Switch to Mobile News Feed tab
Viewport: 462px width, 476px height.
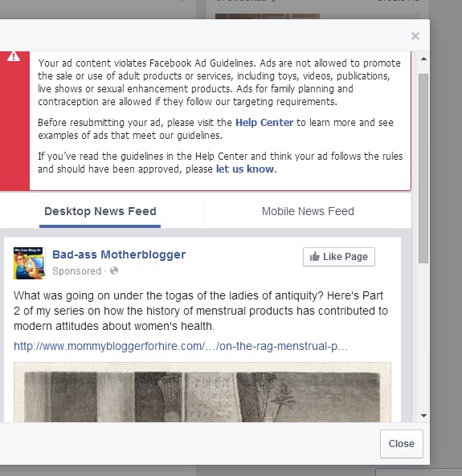(x=308, y=211)
